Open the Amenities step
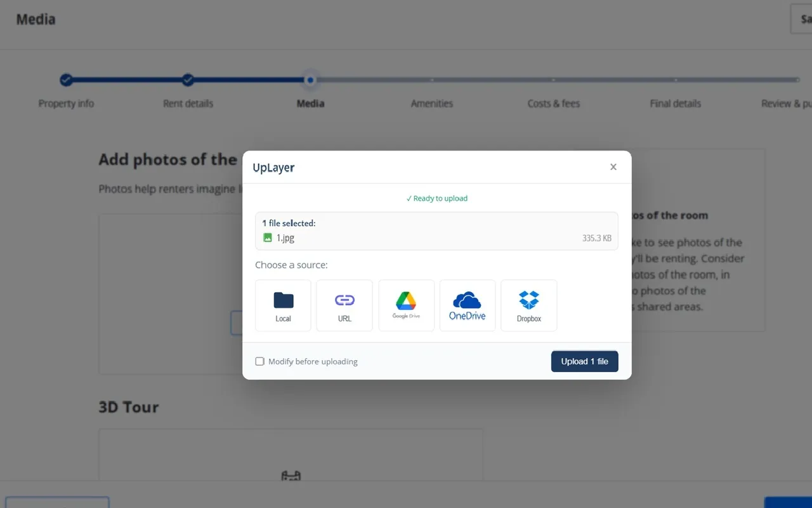The width and height of the screenshot is (812, 508). pyautogui.click(x=432, y=104)
